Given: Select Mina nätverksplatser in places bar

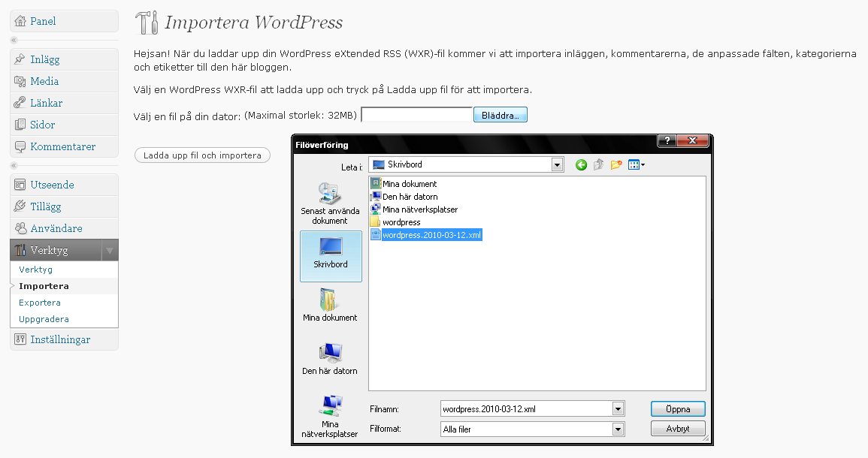Looking at the screenshot, I should pos(330,416).
